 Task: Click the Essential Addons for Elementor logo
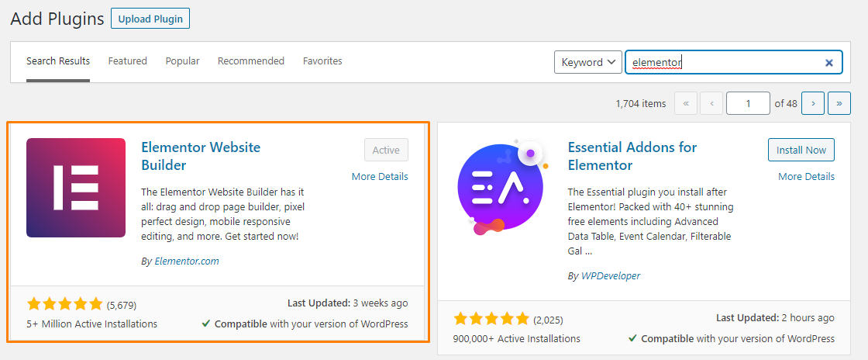[503, 188]
